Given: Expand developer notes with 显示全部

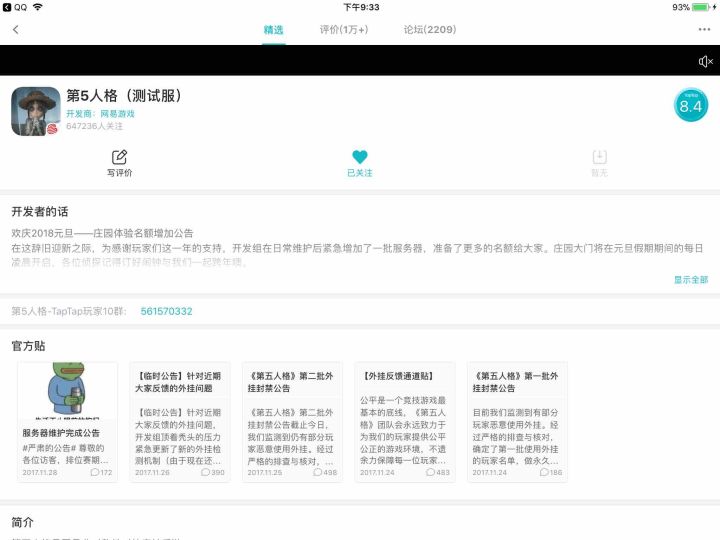Looking at the screenshot, I should tap(691, 280).
